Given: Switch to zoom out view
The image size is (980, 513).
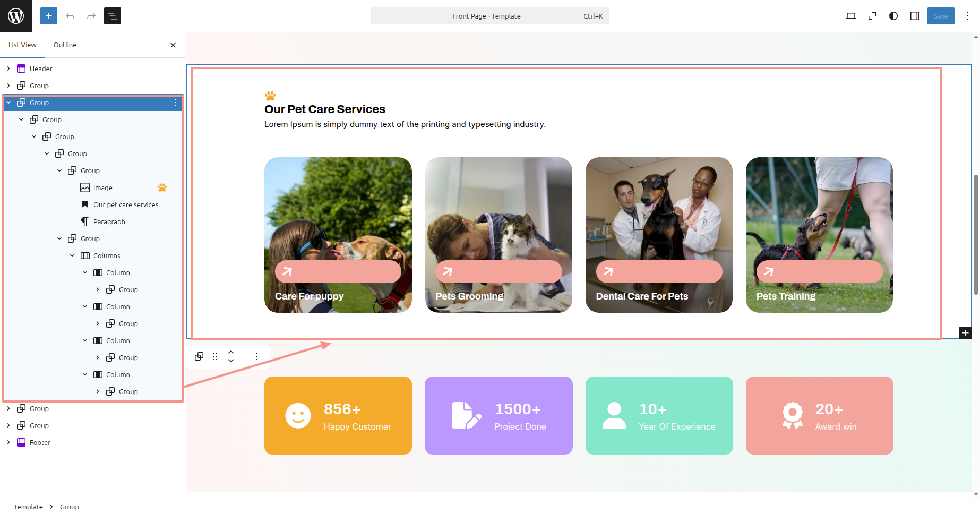Looking at the screenshot, I should point(872,16).
